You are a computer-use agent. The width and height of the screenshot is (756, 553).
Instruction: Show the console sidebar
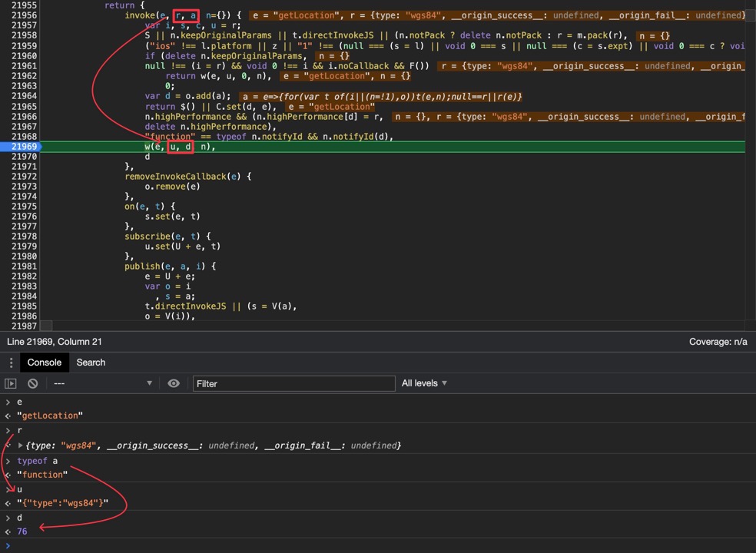pos(11,383)
